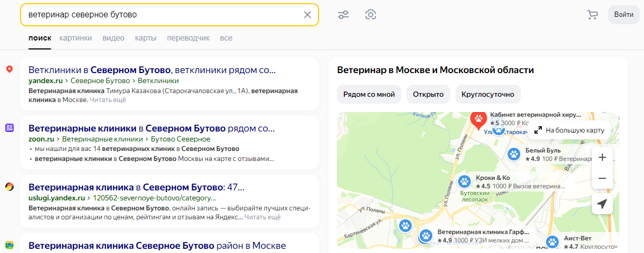
Task: Click the Белый Буль paw marker
Action: pos(514,154)
